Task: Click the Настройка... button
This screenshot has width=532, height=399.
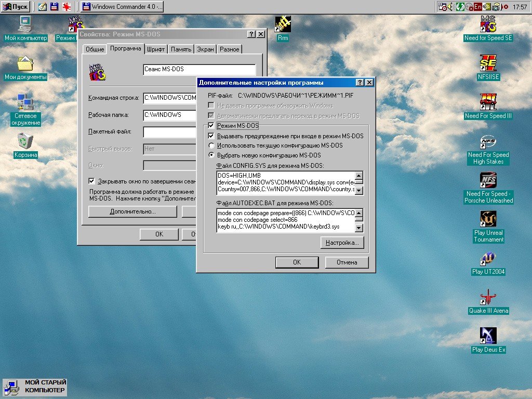Action: pyautogui.click(x=342, y=243)
